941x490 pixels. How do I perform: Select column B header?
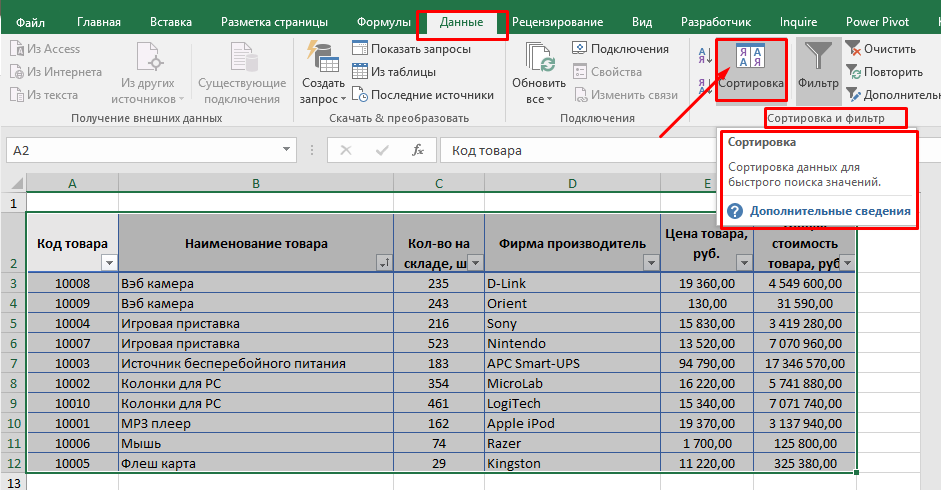coord(256,183)
